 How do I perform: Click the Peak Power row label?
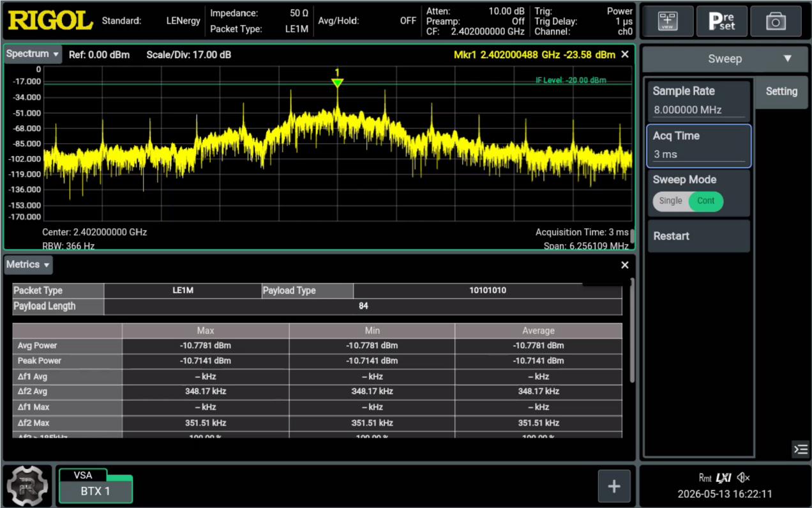67,361
